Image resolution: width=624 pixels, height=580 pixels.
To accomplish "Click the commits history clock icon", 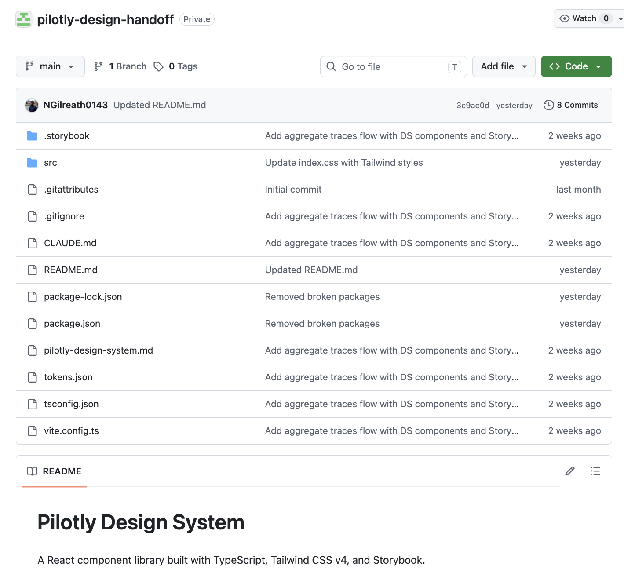I will (x=548, y=105).
